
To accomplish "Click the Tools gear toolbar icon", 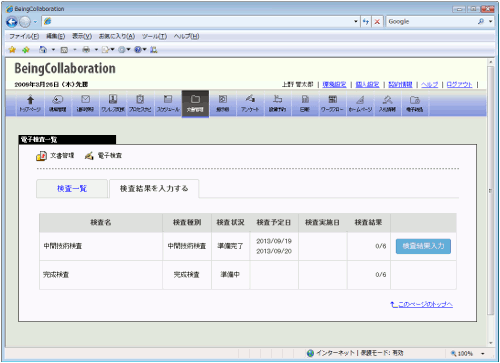I will [x=122, y=50].
